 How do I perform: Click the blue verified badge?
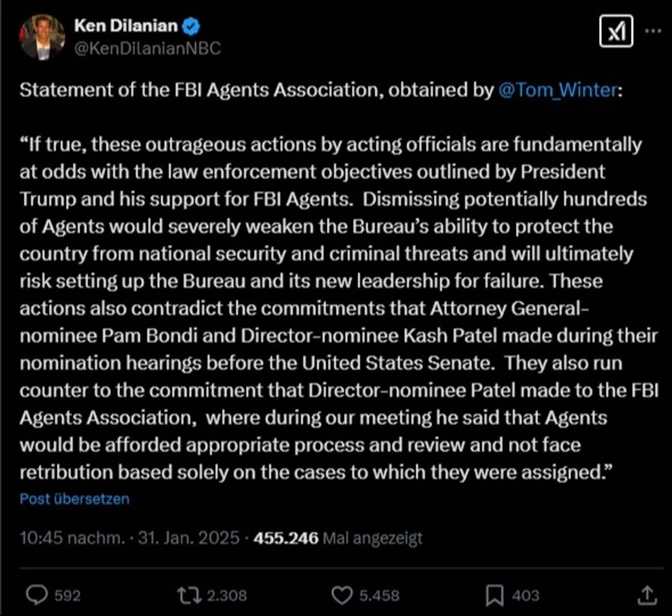coord(191,26)
